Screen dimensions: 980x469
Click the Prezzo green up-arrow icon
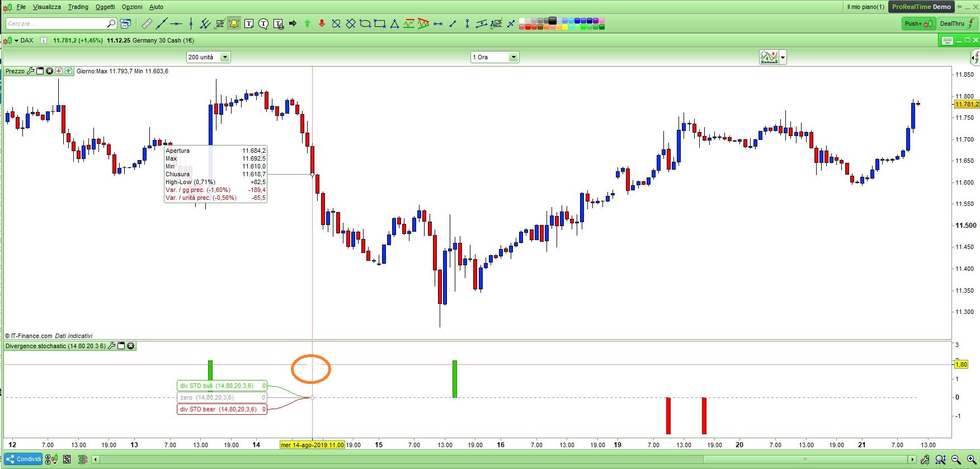point(68,71)
